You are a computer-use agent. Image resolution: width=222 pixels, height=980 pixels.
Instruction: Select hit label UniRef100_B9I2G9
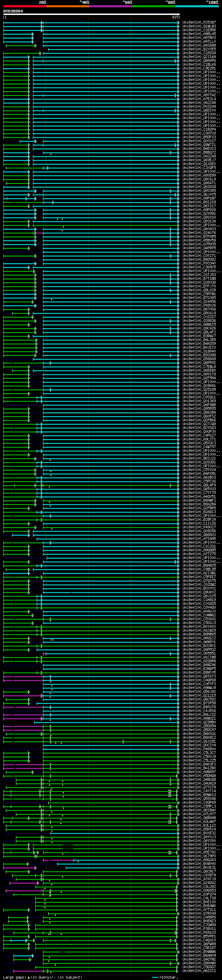(199, 202)
